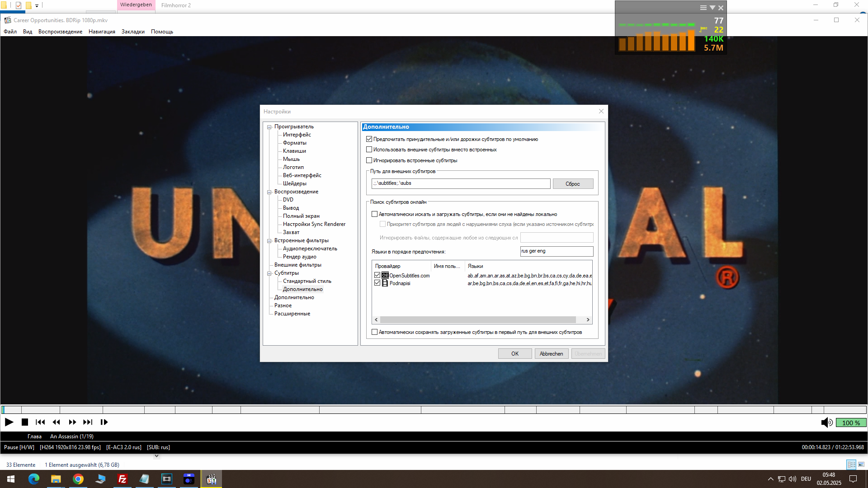Enable automatic online subtitle search
This screenshot has height=488, width=868.
(374, 214)
